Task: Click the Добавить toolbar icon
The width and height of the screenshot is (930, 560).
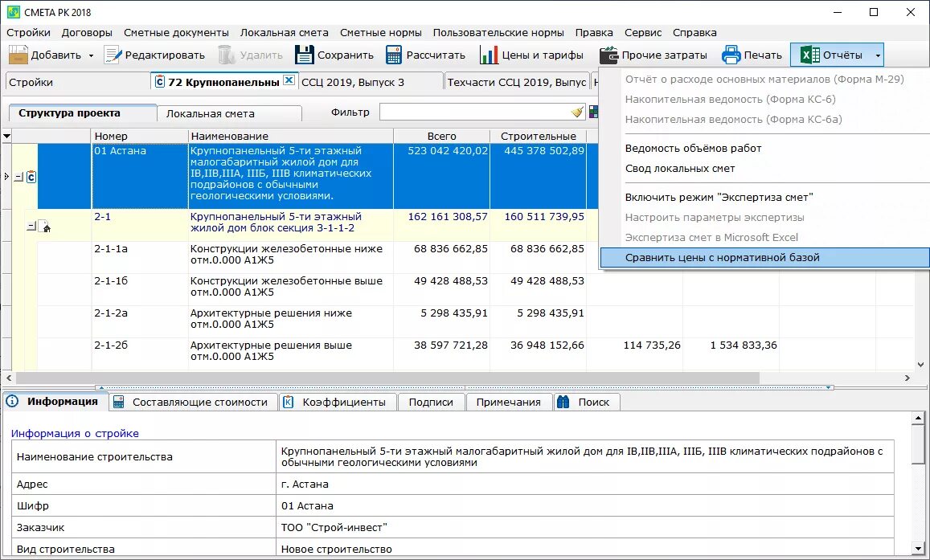Action: pos(18,55)
